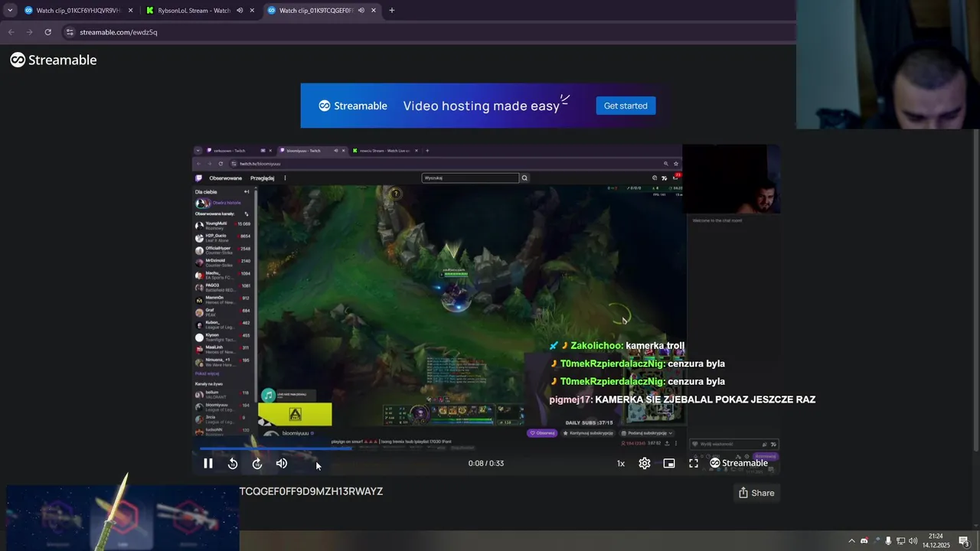Expand the tab search dropdown
980x551 pixels.
pos(10,11)
